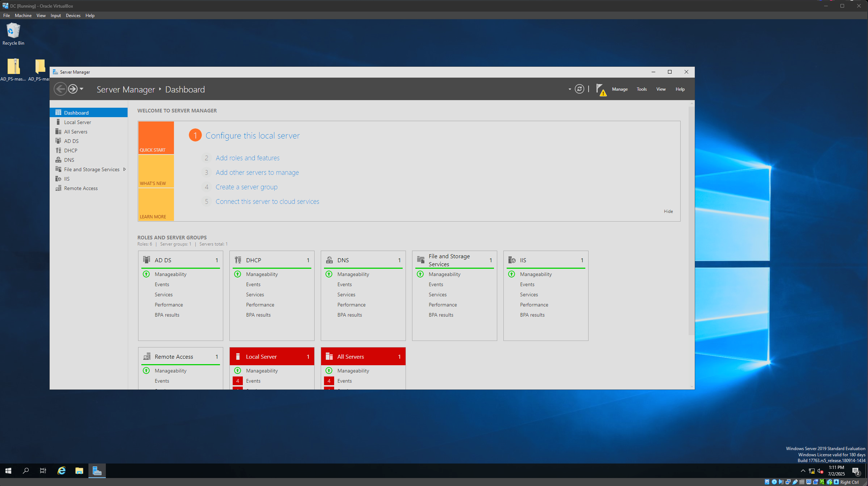
Task: Click the Remote Access tile header icon
Action: point(146,357)
